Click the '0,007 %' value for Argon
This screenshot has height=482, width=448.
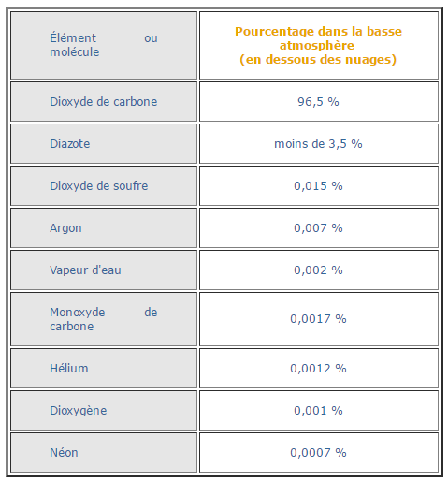pyautogui.click(x=319, y=228)
